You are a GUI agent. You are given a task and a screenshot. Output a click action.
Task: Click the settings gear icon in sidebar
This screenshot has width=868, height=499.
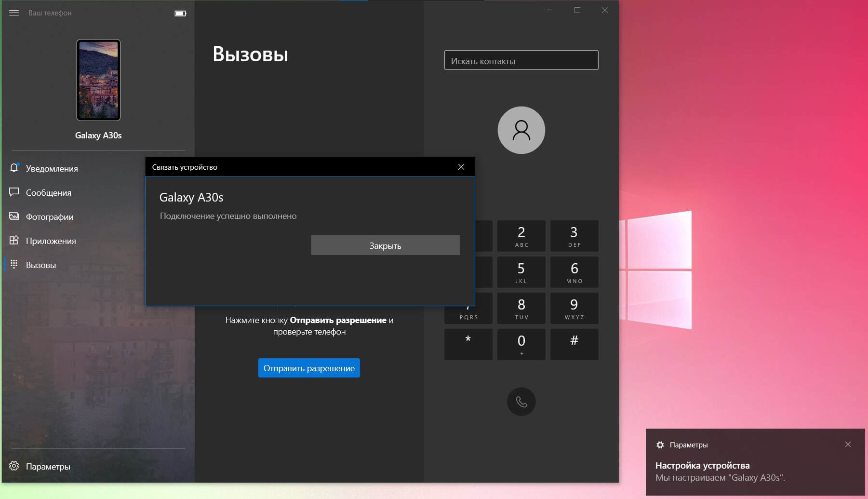[14, 466]
